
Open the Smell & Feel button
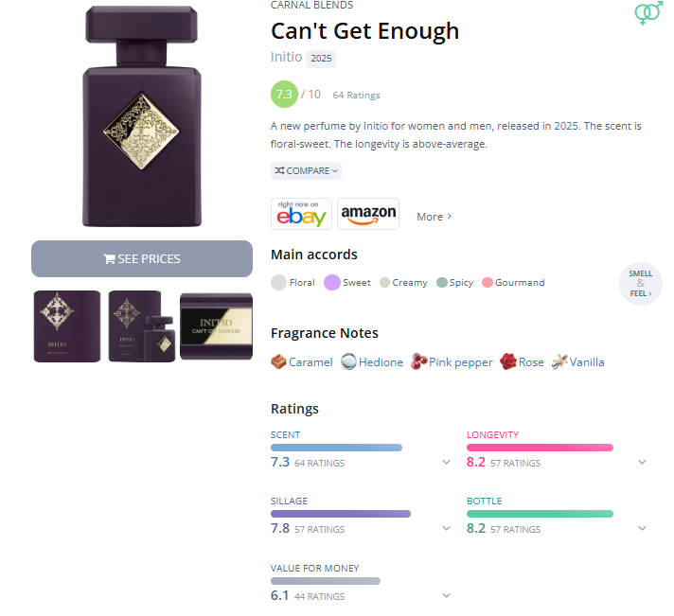(x=641, y=282)
